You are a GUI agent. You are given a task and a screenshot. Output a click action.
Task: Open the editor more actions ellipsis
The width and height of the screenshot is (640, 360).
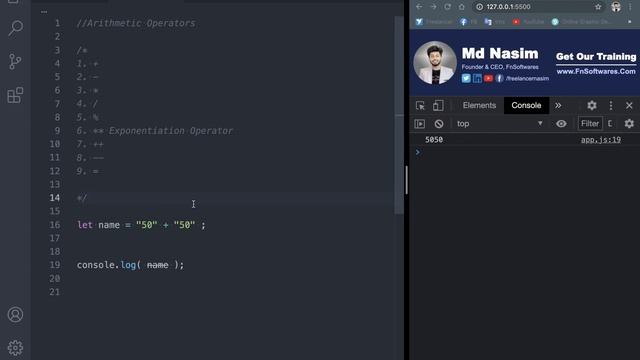(x=44, y=12)
